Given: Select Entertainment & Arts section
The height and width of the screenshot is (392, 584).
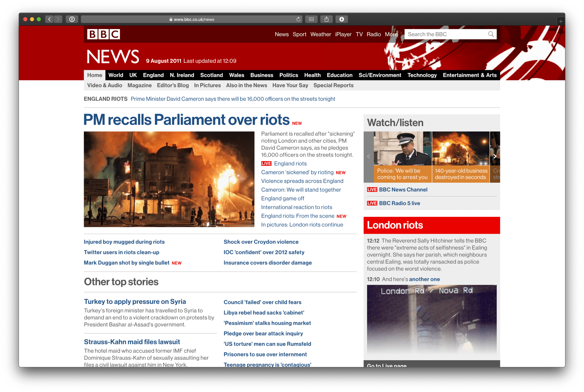Looking at the screenshot, I should coord(470,75).
